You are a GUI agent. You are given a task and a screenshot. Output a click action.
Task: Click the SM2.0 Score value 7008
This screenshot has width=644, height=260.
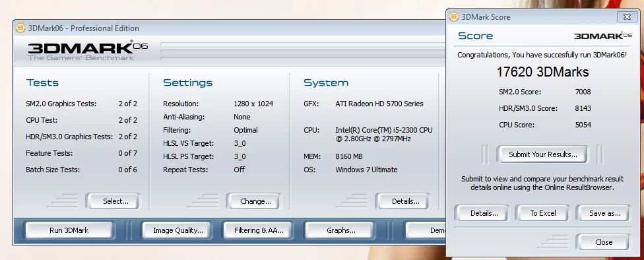click(583, 92)
